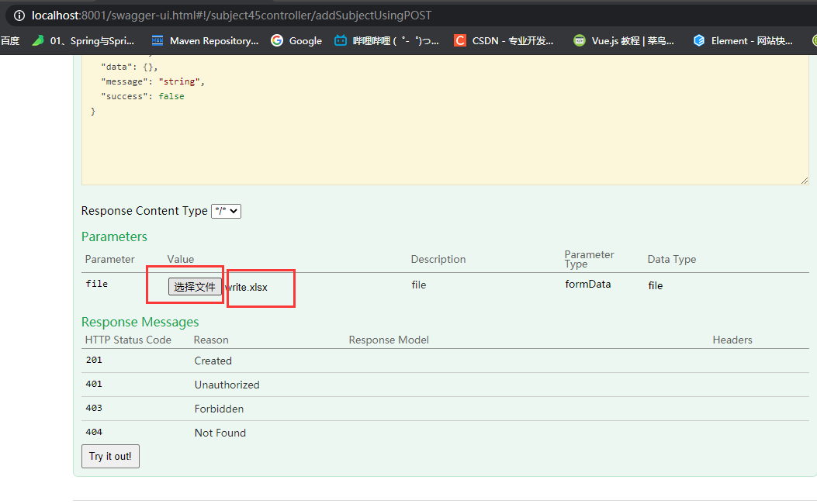Open Google via its bookmark icon
The width and height of the screenshot is (817, 504).
(277, 40)
